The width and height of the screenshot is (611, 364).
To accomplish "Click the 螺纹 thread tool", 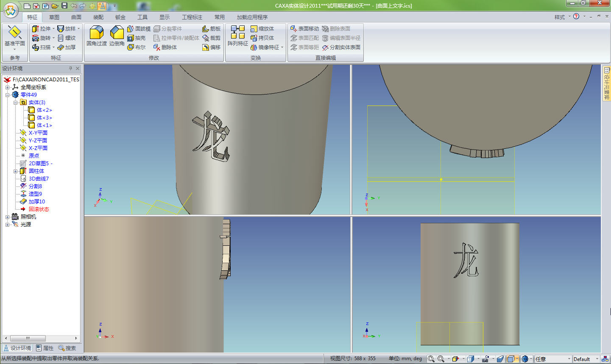I will [67, 38].
